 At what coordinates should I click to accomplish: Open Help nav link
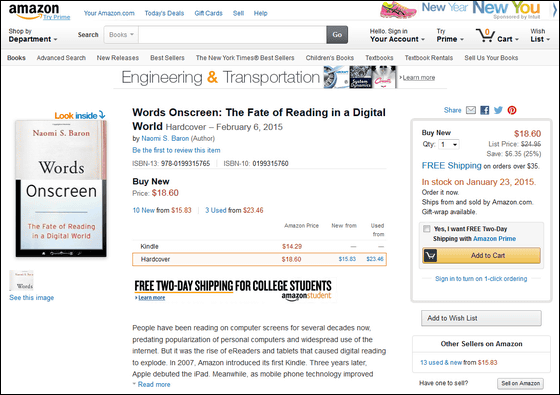pyautogui.click(x=260, y=13)
